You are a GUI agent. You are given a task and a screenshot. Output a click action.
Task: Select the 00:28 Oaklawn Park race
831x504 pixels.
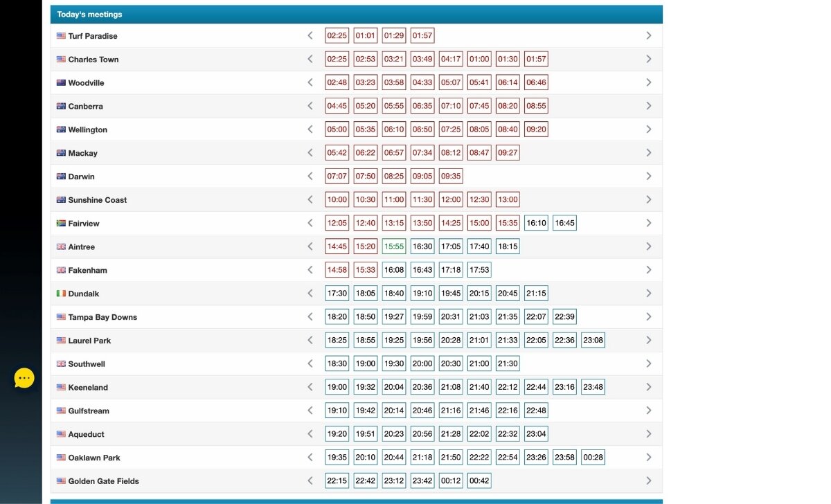click(x=593, y=457)
